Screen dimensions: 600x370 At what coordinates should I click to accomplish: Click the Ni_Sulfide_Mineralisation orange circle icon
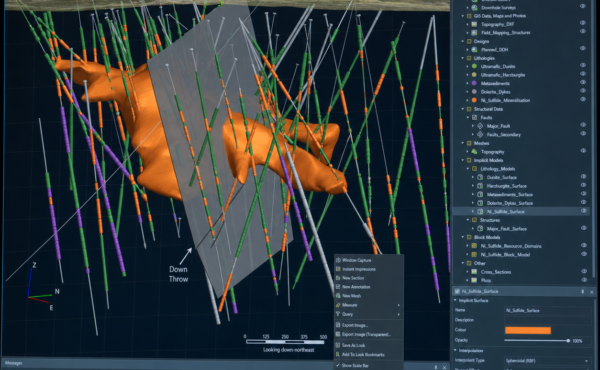tap(474, 100)
